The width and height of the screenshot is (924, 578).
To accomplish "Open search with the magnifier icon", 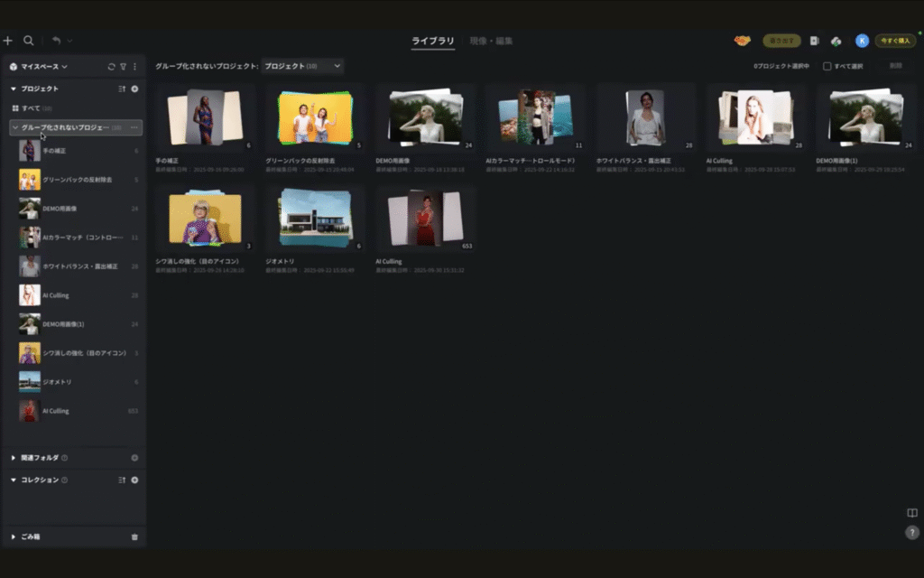I will point(29,41).
